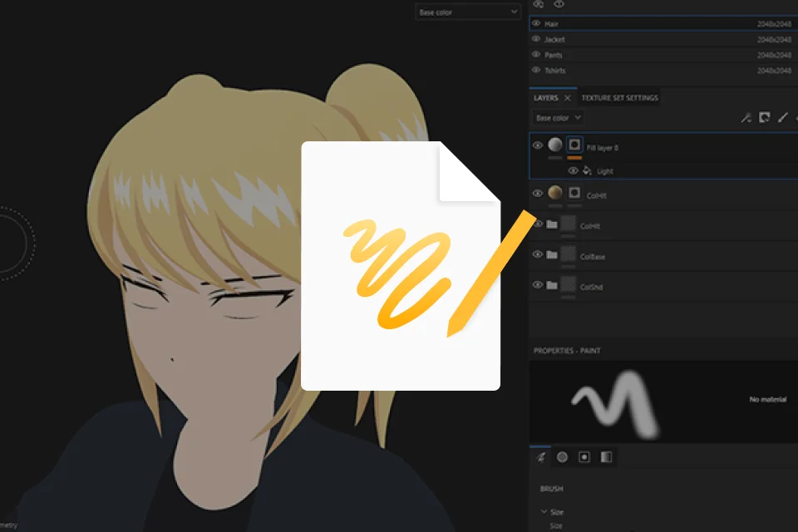Viewport: 798px width, 532px height.
Task: Select the ColShd folder layer name
Action: (x=591, y=287)
